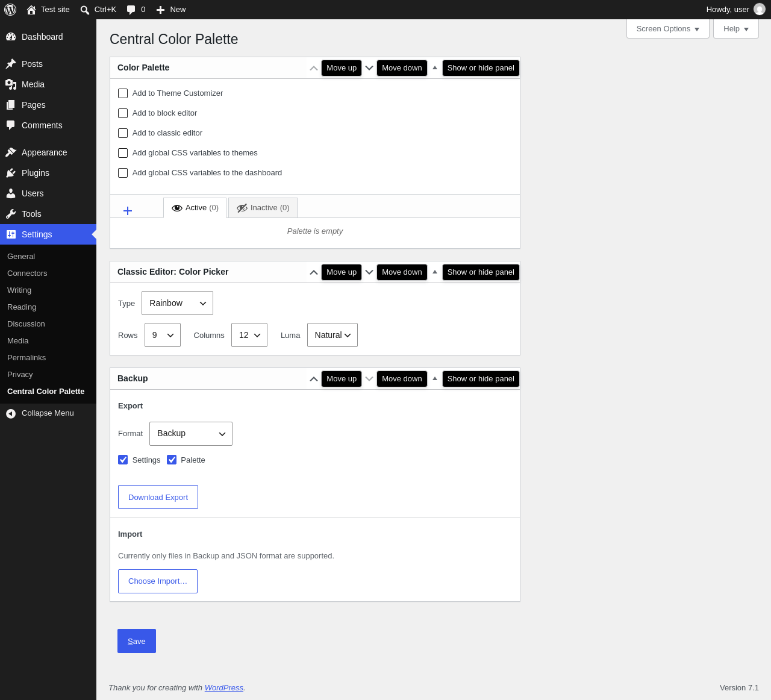The width and height of the screenshot is (771, 700).
Task: Click the 'Palette is empty' message
Action: tap(315, 231)
